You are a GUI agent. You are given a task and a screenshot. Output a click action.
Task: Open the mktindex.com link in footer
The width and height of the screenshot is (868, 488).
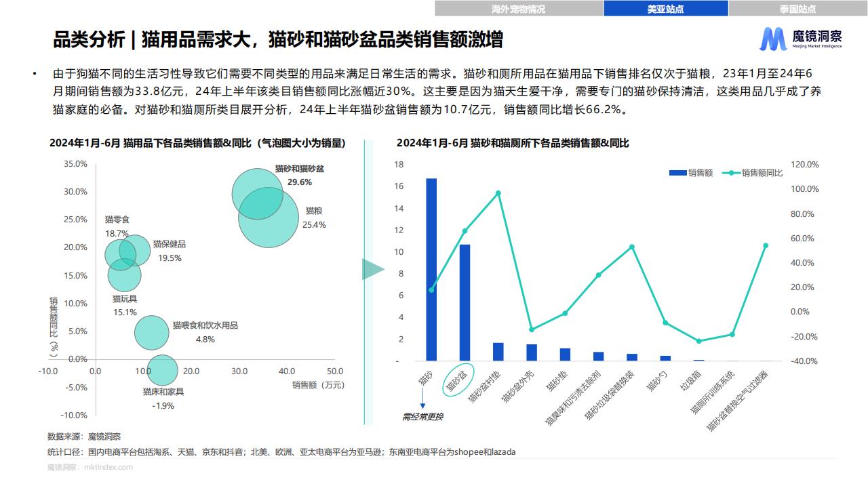pos(107,467)
